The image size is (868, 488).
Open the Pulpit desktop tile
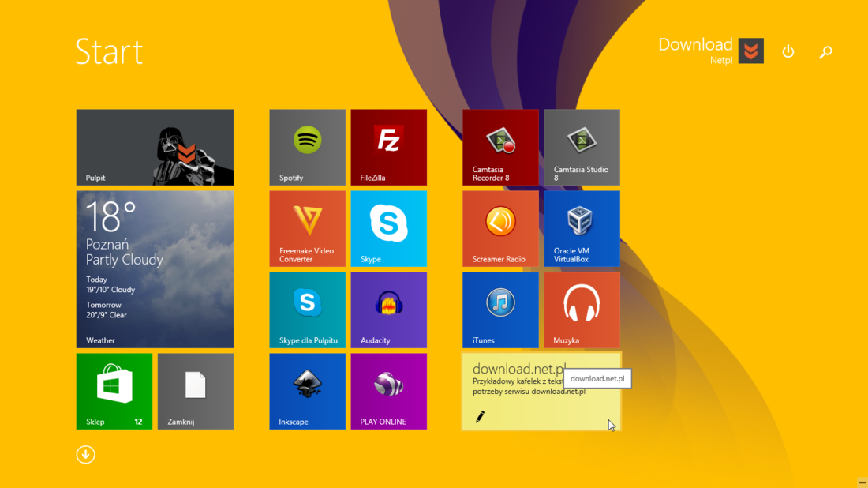(x=155, y=148)
